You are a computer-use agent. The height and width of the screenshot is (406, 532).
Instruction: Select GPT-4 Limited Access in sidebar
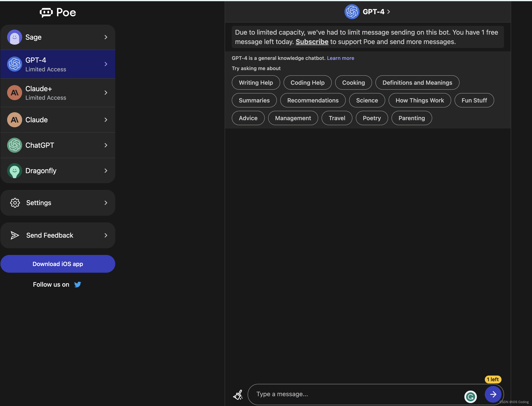click(x=58, y=64)
